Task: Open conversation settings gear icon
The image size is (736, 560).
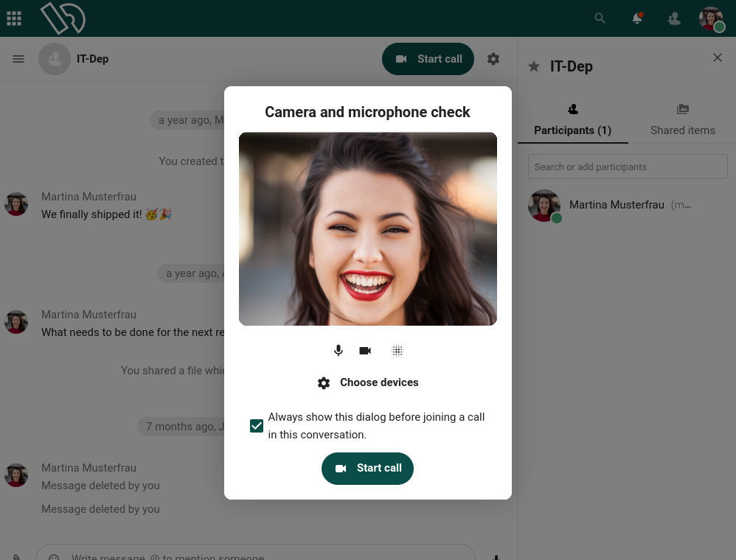Action: click(493, 59)
